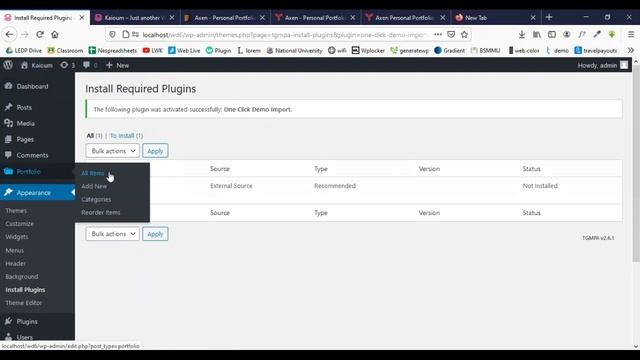Select All Items in Portfolio flyout
Screen dimensions: 640x360
coord(93,173)
